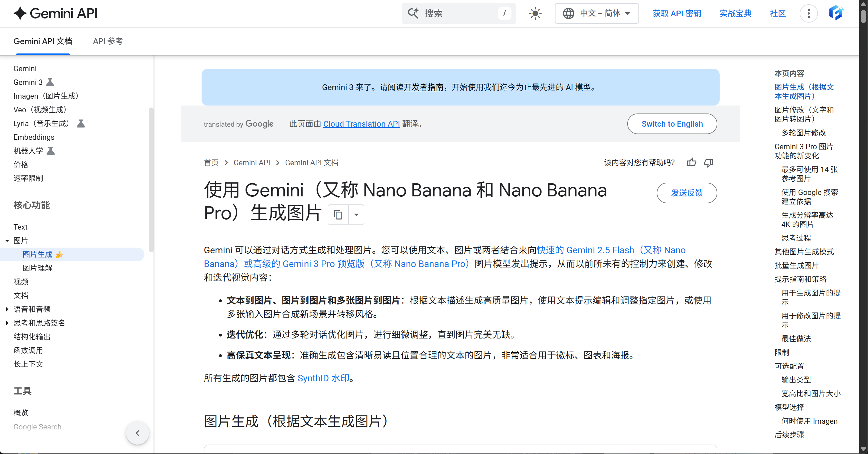Open the three-dot more options menu
The height and width of the screenshot is (454, 868).
point(809,13)
